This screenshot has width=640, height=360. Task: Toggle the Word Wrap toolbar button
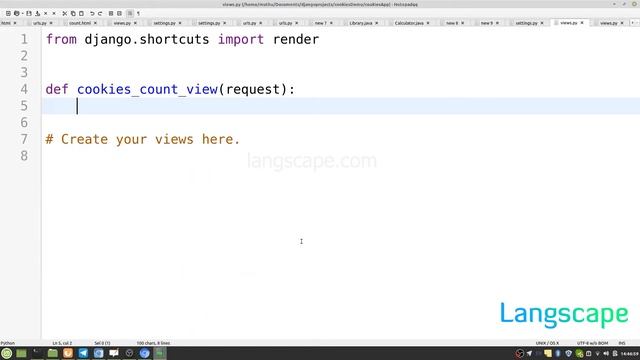(x=130, y=13)
